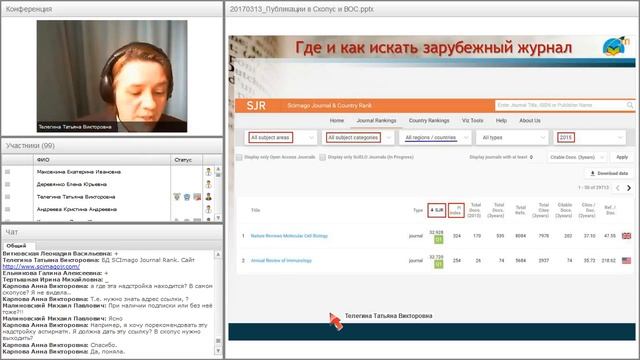Click the Чат panel title

pyautogui.click(x=12, y=232)
